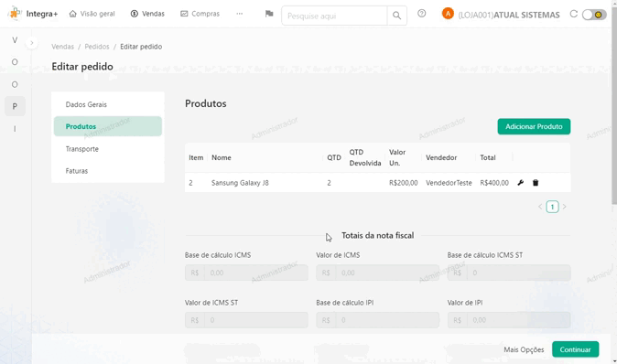Delete Sansung Galaxy J8 with trash icon
The height and width of the screenshot is (364, 617).
pyautogui.click(x=536, y=183)
